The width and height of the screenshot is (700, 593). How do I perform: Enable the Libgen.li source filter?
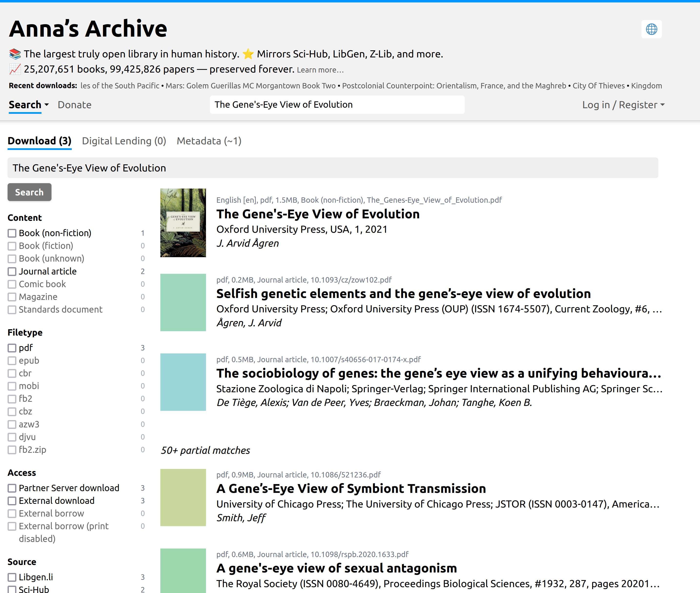click(x=12, y=577)
